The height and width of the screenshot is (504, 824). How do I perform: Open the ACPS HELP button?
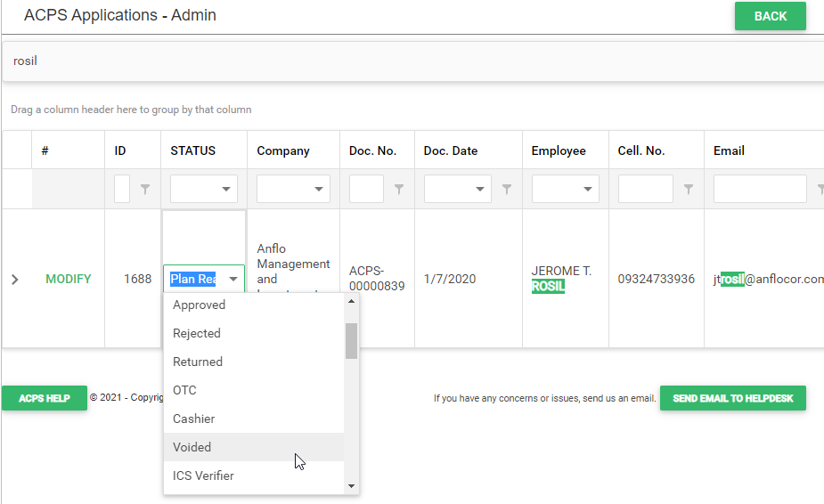pyautogui.click(x=44, y=398)
